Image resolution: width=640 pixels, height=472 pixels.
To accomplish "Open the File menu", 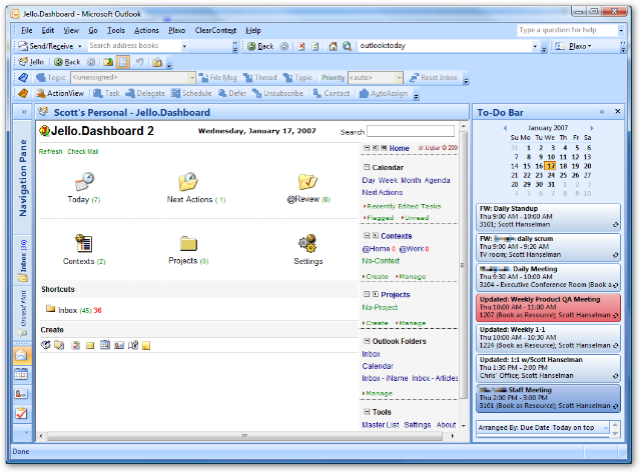I will (x=27, y=30).
